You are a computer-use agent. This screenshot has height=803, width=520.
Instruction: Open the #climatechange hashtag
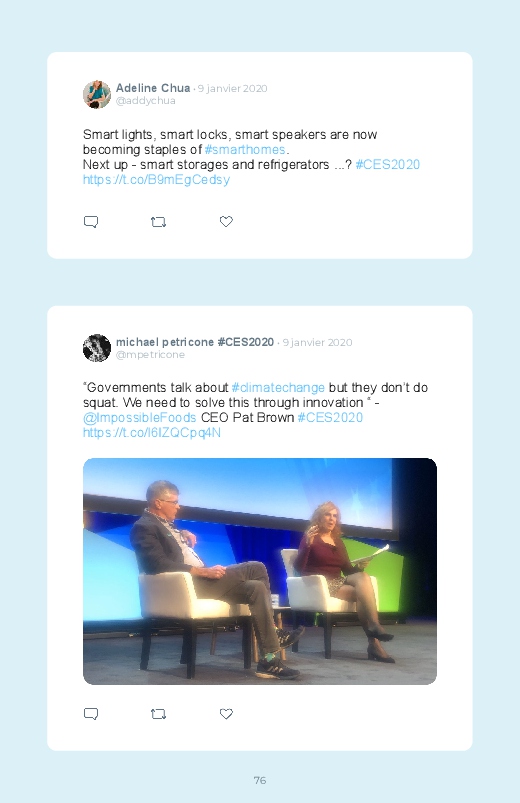(278, 388)
